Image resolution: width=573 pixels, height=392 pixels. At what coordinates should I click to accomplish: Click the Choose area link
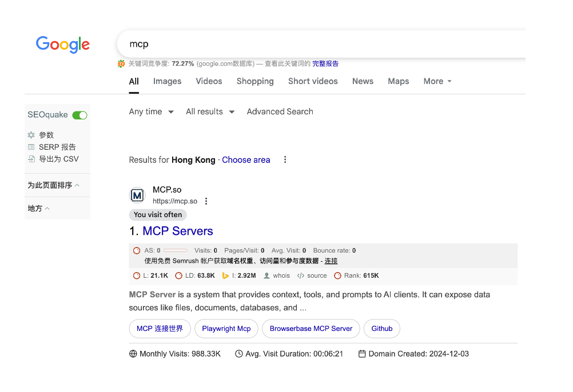[246, 160]
